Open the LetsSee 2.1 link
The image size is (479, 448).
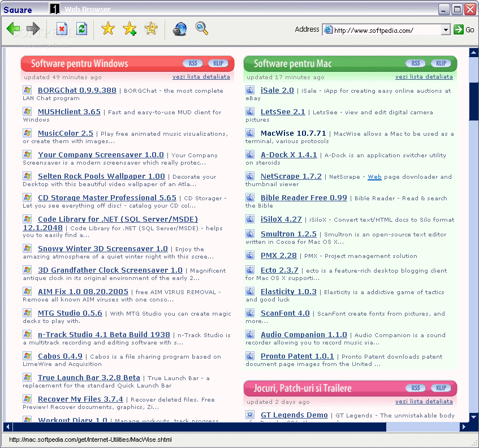[283, 112]
